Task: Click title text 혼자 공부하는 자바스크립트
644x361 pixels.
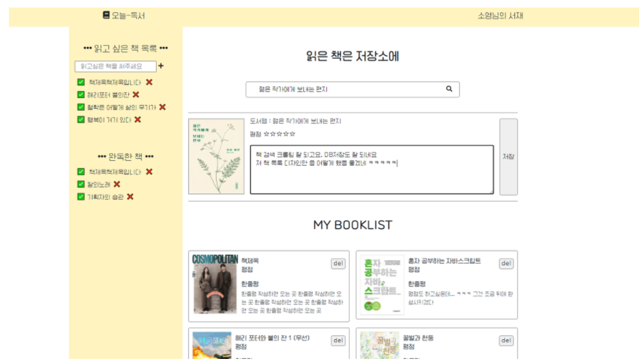Action: click(444, 261)
